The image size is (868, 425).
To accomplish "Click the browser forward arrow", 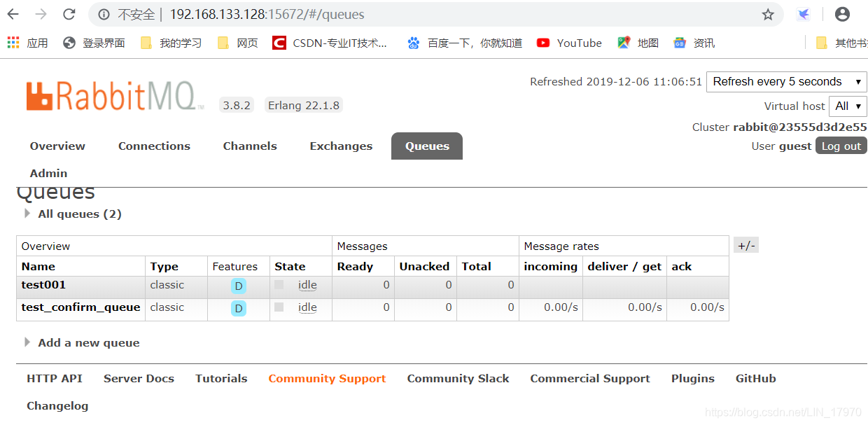I will click(x=41, y=14).
